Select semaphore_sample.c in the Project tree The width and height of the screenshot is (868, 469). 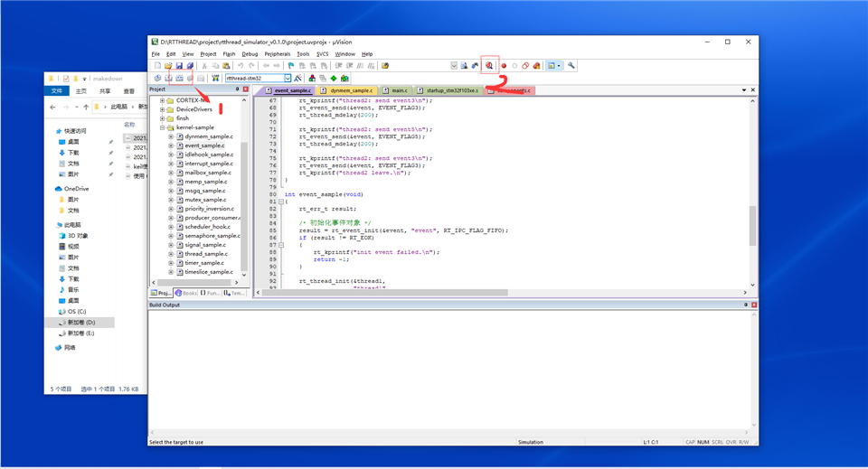[212, 236]
